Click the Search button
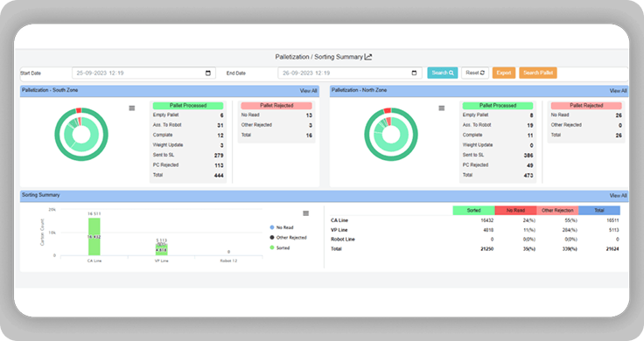Screen dimensions: 644x341 tap(443, 73)
